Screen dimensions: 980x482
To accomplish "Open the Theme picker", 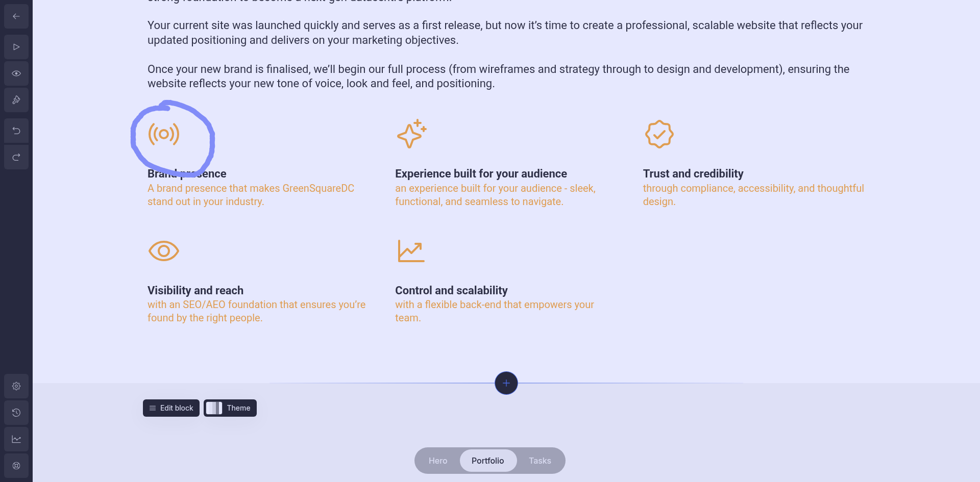I will (x=230, y=408).
